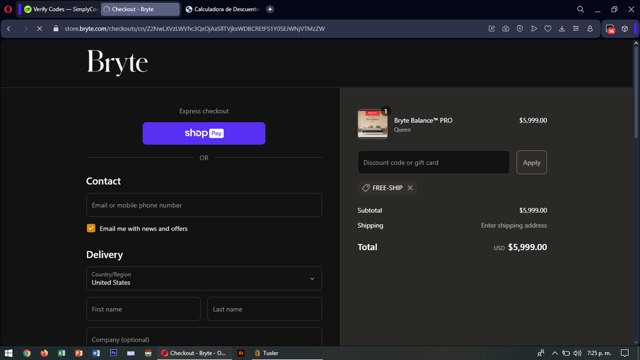Open the downloads icon in toolbar
Viewport: 640px width, 360px height.
click(x=562, y=29)
